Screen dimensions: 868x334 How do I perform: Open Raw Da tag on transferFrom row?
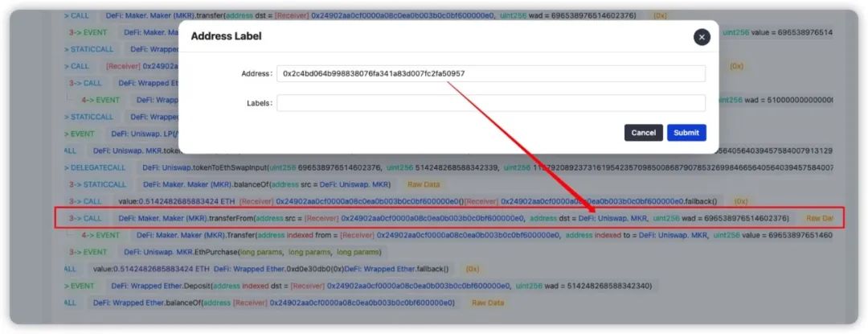click(x=819, y=218)
